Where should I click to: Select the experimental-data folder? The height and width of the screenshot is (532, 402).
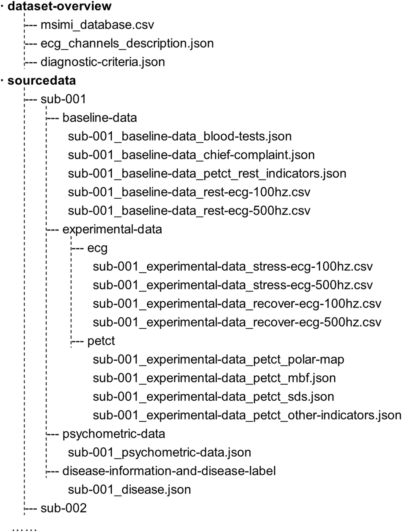(x=112, y=230)
